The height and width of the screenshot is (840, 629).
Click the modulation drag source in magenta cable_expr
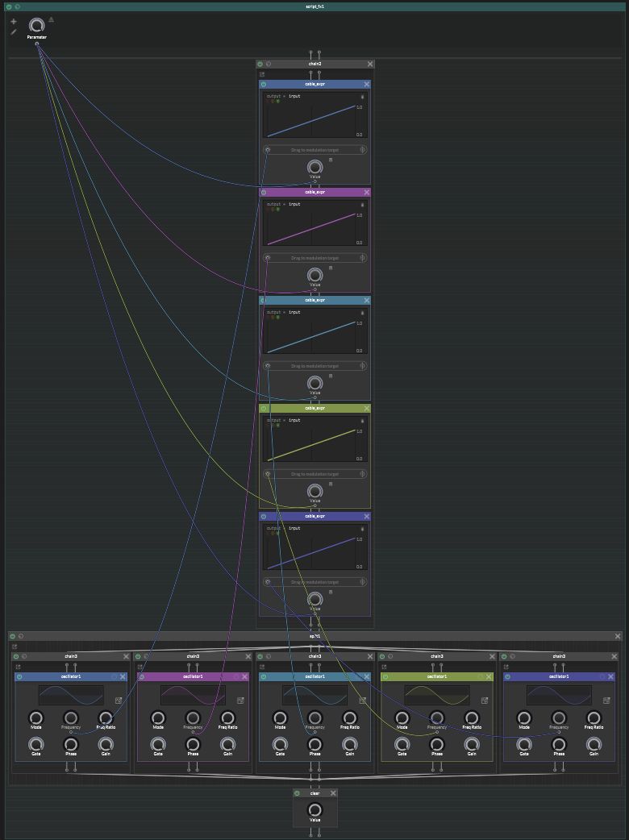tap(268, 258)
